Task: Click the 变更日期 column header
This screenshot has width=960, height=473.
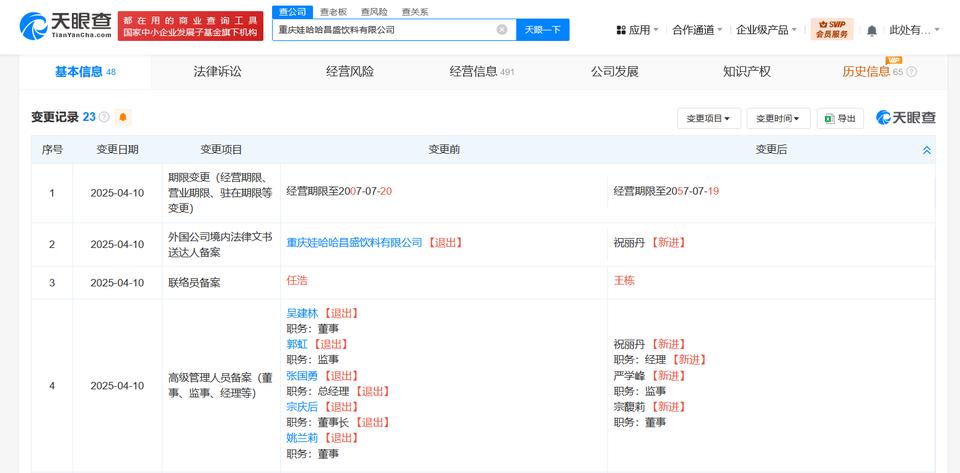Action: 117,150
